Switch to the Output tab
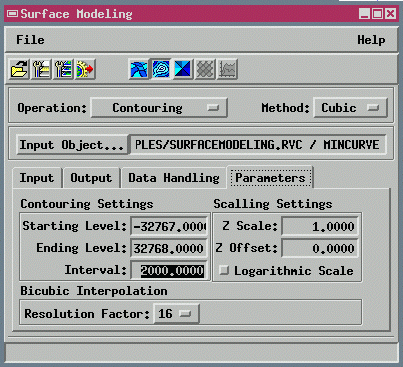 (91, 178)
